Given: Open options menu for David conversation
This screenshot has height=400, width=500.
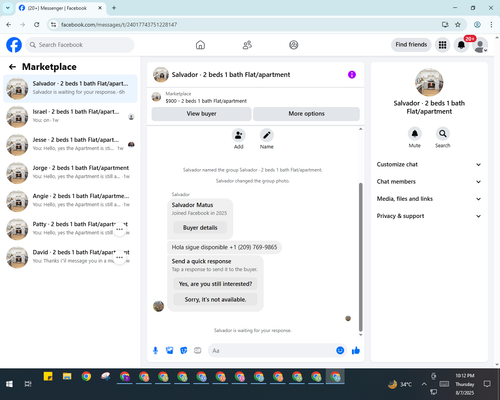Looking at the screenshot, I should (120, 257).
